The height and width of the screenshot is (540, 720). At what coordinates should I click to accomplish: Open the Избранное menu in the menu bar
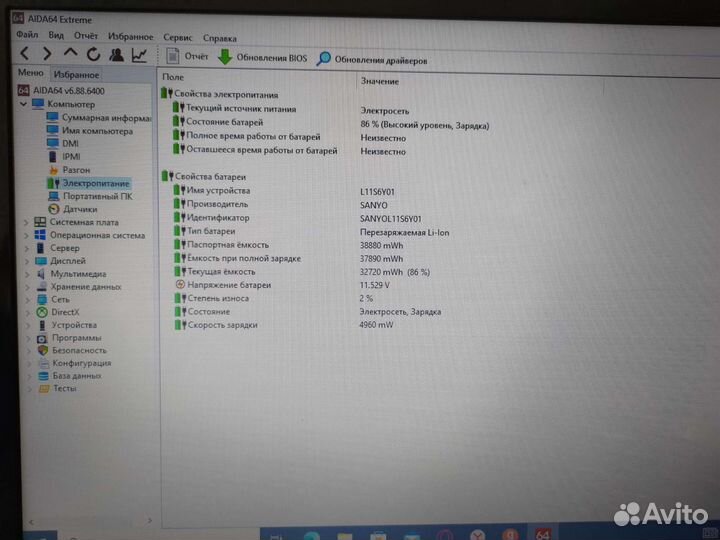pyautogui.click(x=130, y=36)
